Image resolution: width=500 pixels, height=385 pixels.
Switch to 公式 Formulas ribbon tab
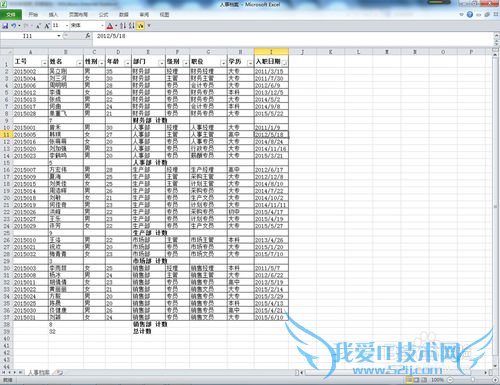point(104,14)
